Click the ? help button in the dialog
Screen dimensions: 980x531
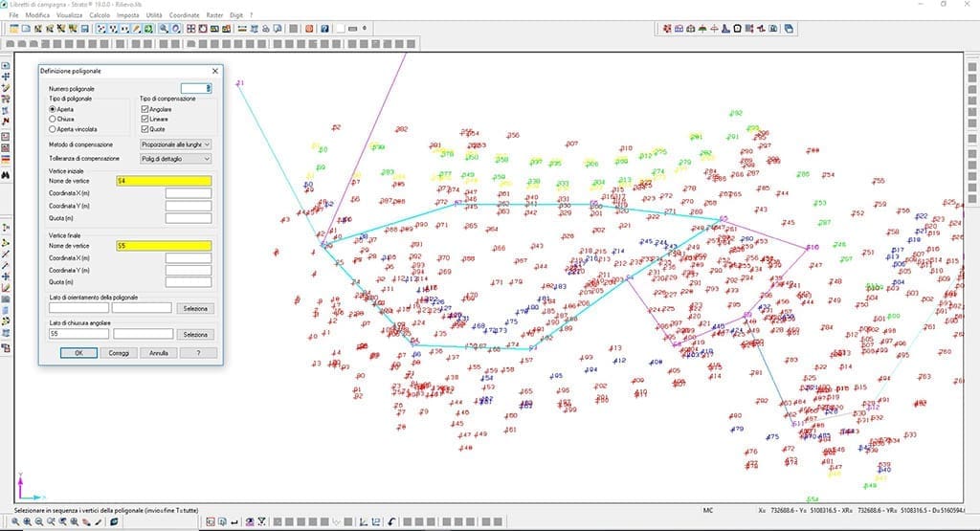199,353
